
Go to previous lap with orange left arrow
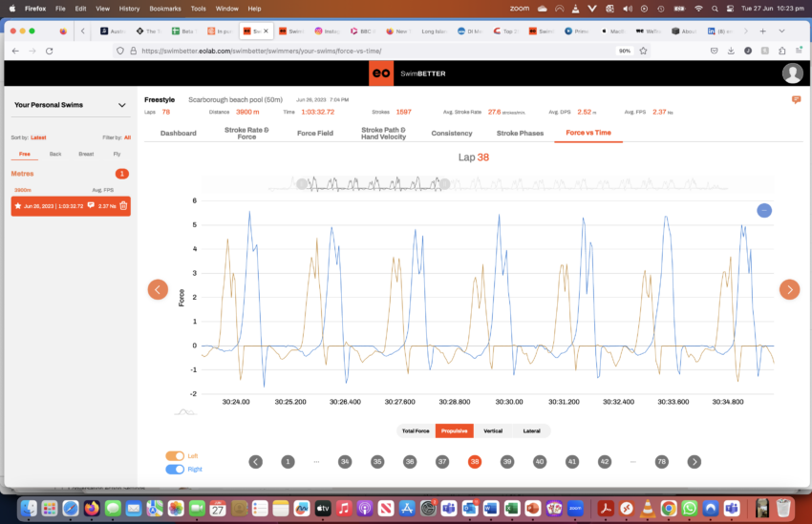click(x=158, y=289)
